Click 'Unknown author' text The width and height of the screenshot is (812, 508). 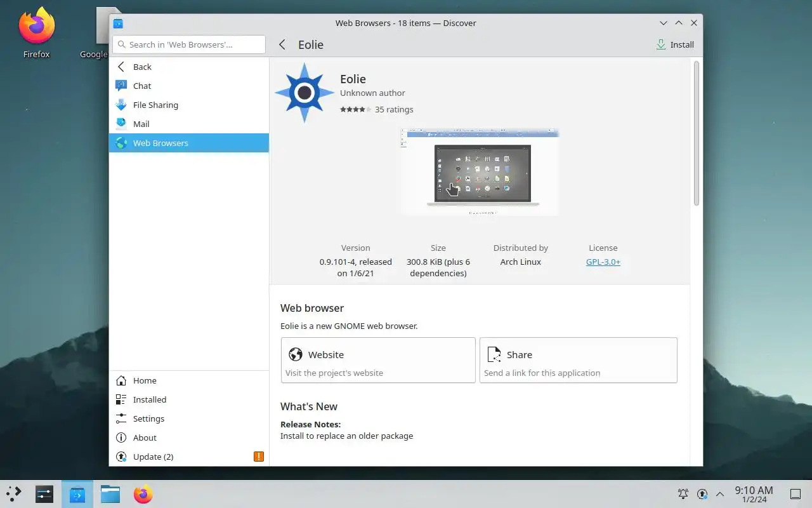tap(372, 93)
